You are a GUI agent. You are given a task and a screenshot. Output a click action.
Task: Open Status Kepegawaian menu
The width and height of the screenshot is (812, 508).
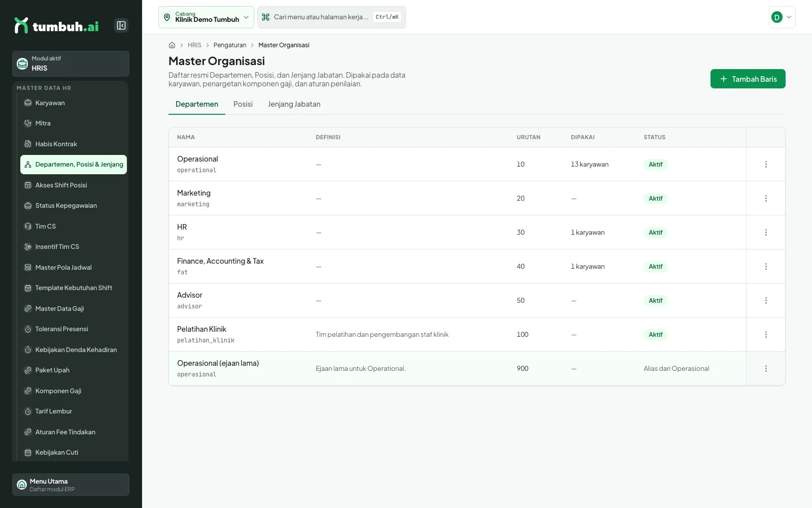pyautogui.click(x=74, y=206)
